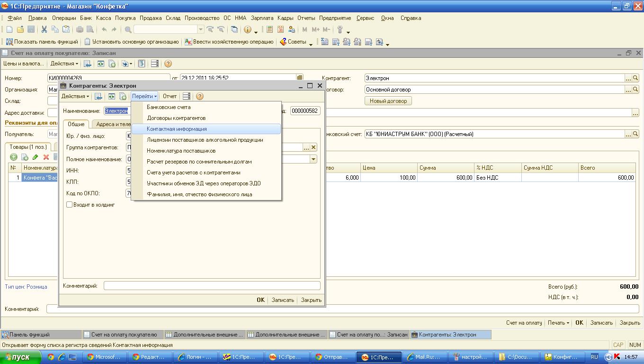Viewport: 644px width, 364px height.
Task: Click the paste clipboard icon
Action: pyautogui.click(x=66, y=29)
